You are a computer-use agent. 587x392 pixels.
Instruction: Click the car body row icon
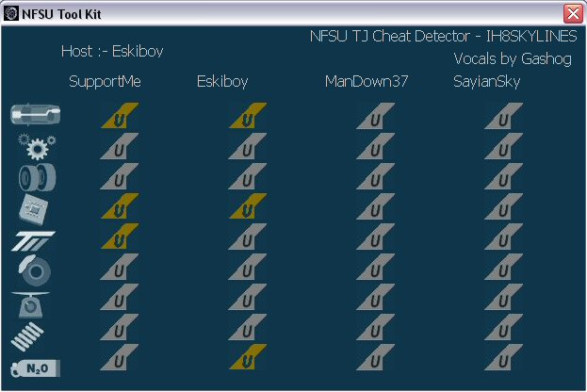pyautogui.click(x=35, y=114)
